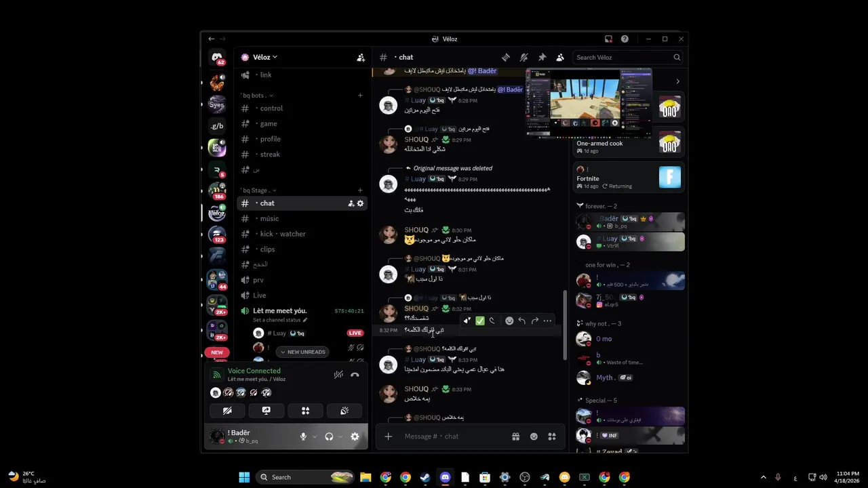Open the clips channel

click(x=302, y=249)
